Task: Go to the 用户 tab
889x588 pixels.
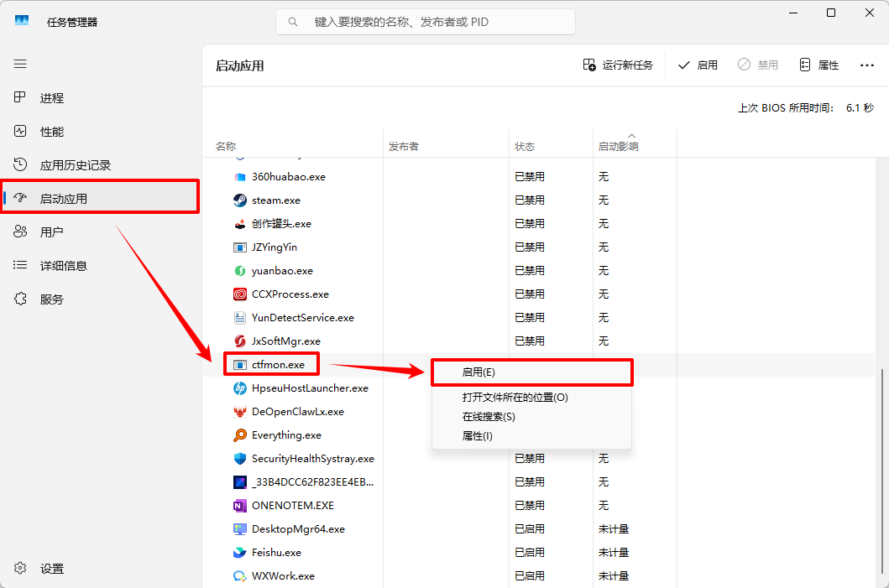Action: pyautogui.click(x=101, y=232)
